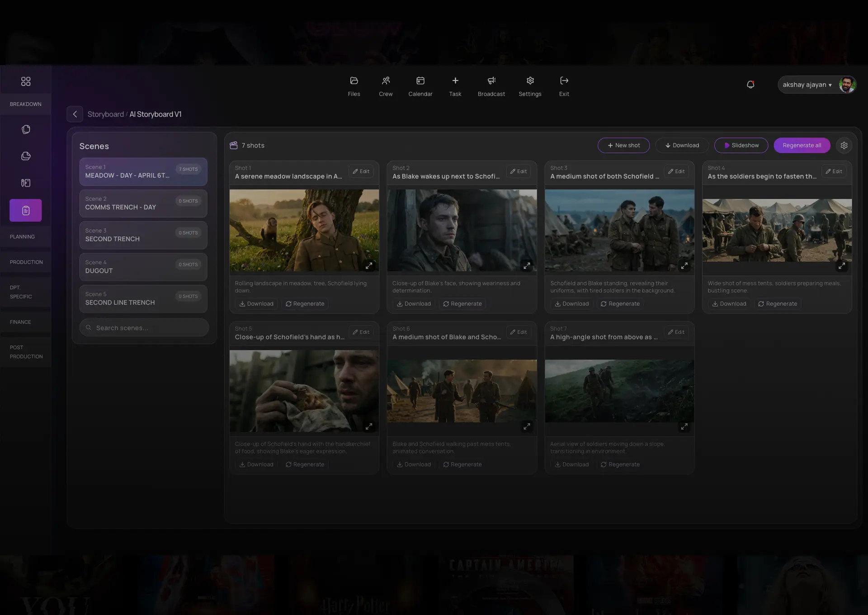Expand Shot 1 image to fullscreen

369,266
